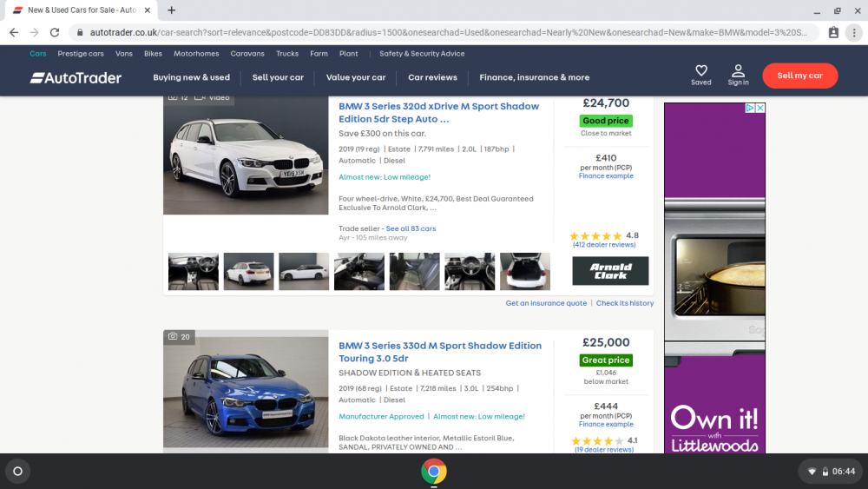Open the Sell your car menu
This screenshot has width=868, height=489.
[x=278, y=77]
